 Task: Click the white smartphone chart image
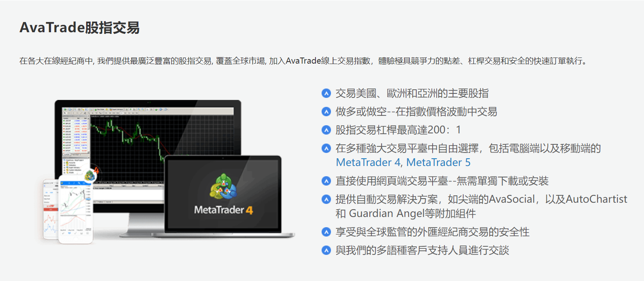tap(76, 209)
